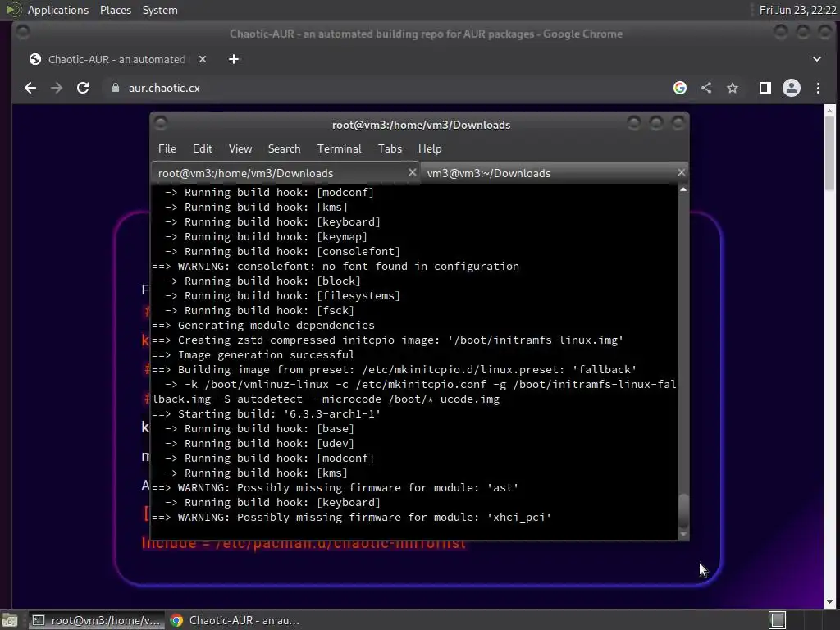
Task: Open the System panel menu
Action: pos(160,10)
